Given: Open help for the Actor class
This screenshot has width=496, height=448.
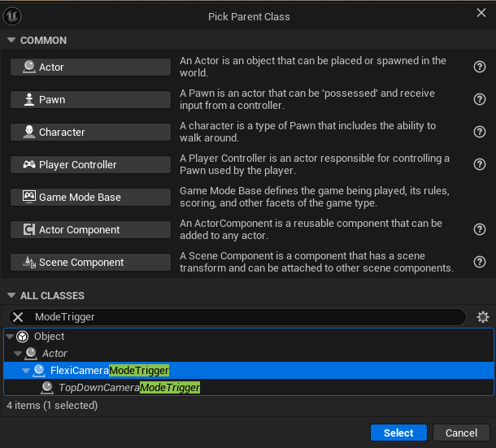Looking at the screenshot, I should pyautogui.click(x=480, y=67).
